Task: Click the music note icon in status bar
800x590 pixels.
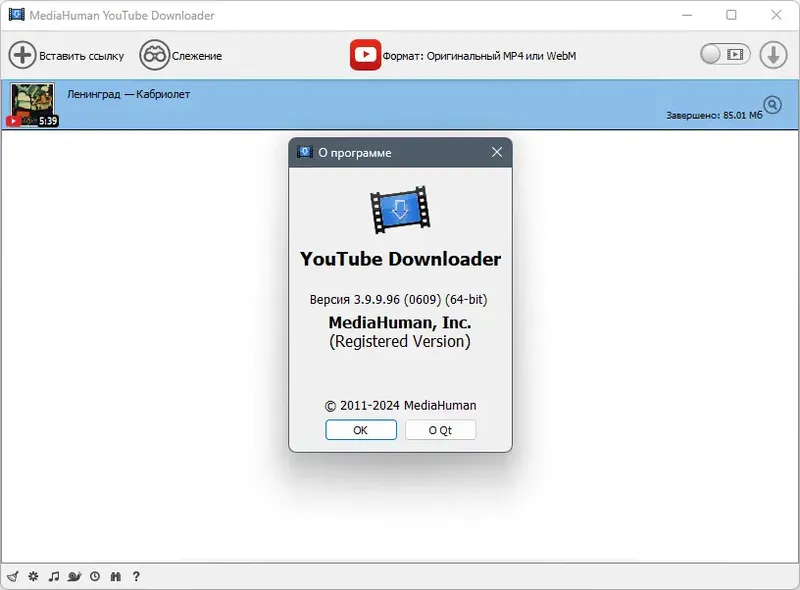Action: [54, 576]
